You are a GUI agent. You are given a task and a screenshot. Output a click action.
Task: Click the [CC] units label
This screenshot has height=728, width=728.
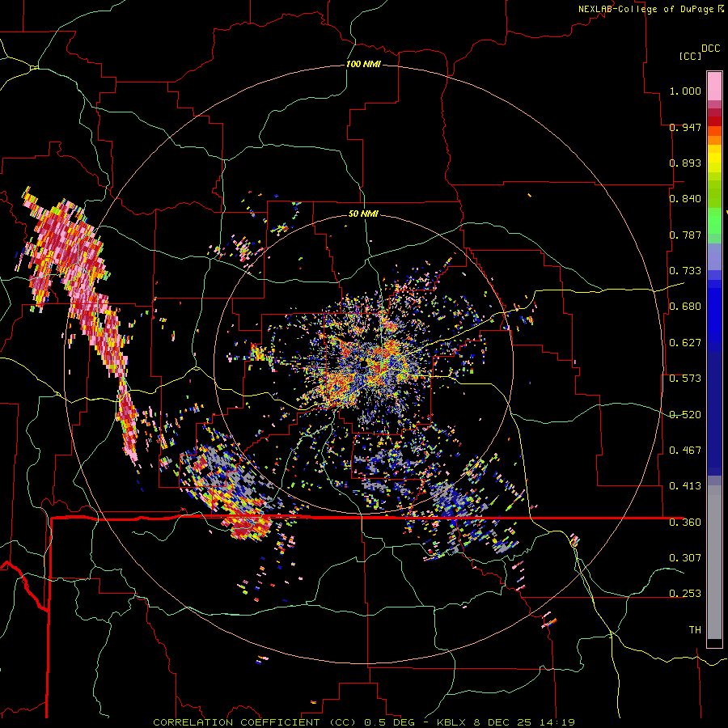tap(690, 56)
